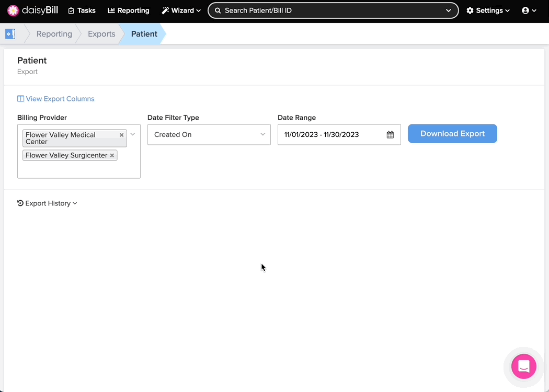The image size is (549, 392).
Task: Expand the Export History section
Action: pos(47,203)
